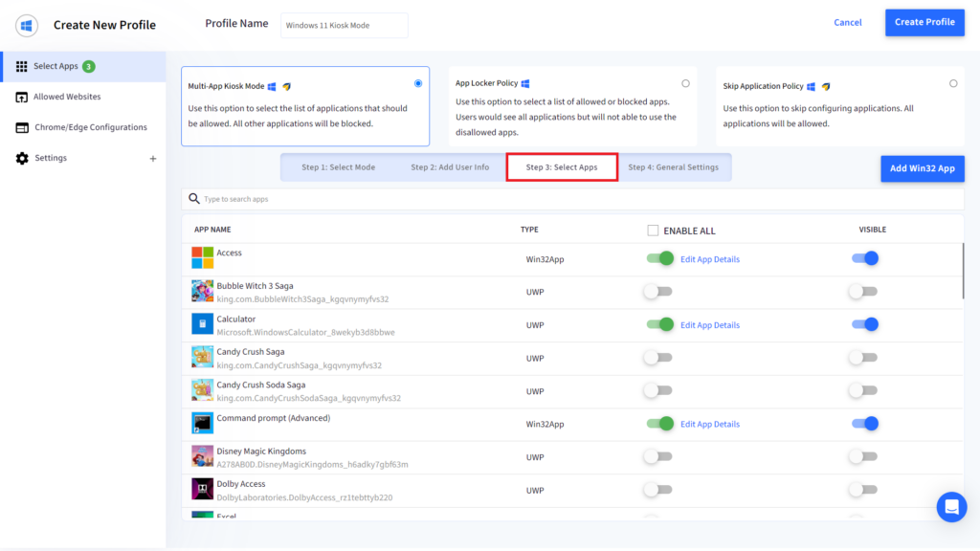Turn off Command prompt (Advanced) visible toggle
The image size is (980, 551).
tap(865, 424)
